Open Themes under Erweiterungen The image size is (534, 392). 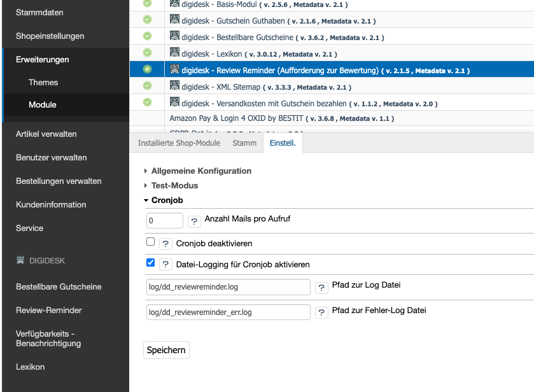[43, 82]
